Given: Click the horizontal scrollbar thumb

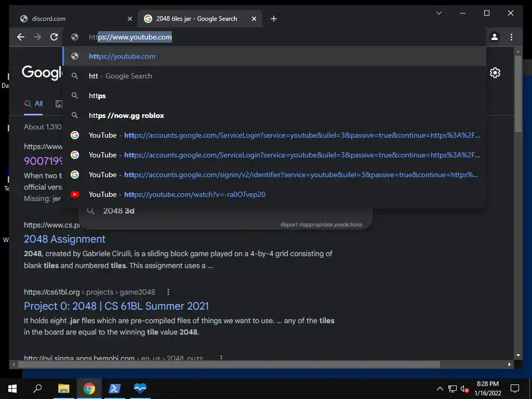Looking at the screenshot, I should coord(229,365).
